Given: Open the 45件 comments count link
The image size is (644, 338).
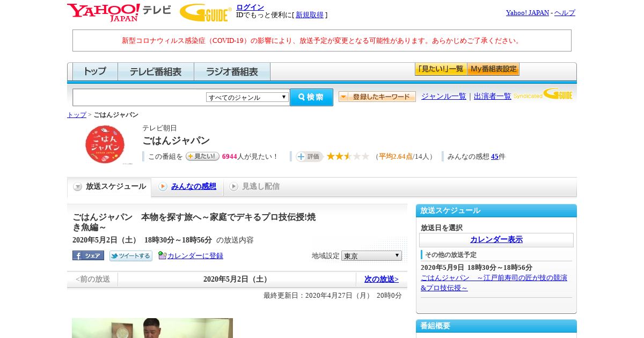Looking at the screenshot, I should tap(494, 157).
